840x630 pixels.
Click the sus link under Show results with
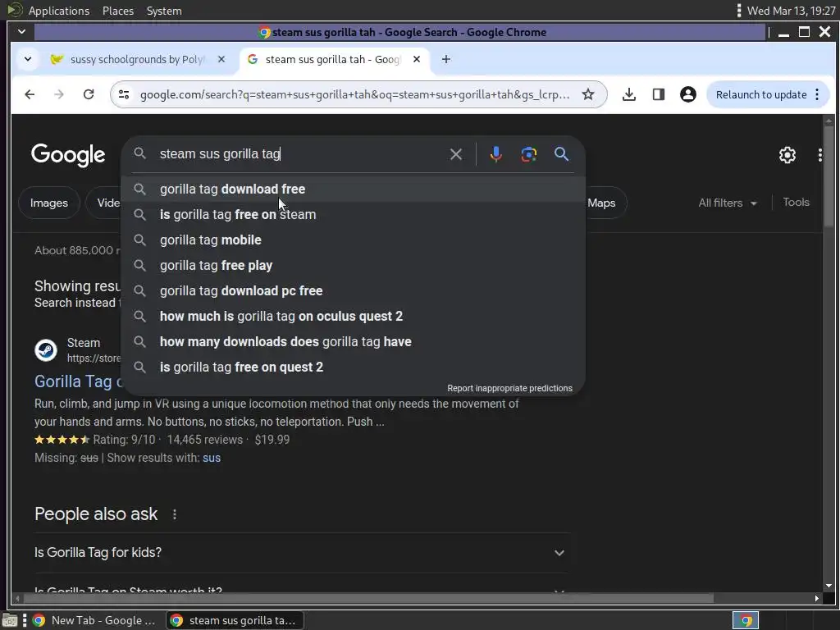(x=212, y=458)
